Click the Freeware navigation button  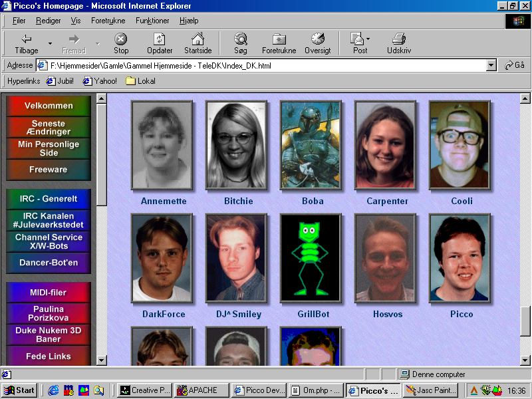click(x=48, y=170)
